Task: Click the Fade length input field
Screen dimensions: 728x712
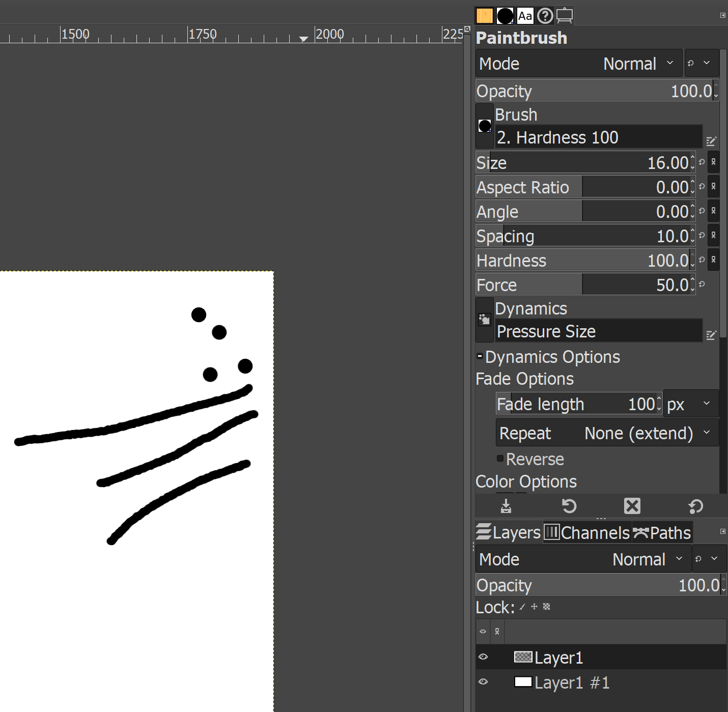Action: point(578,404)
